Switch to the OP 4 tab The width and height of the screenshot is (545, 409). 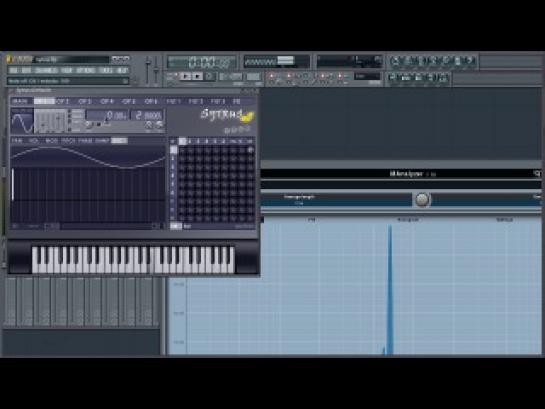pos(107,101)
